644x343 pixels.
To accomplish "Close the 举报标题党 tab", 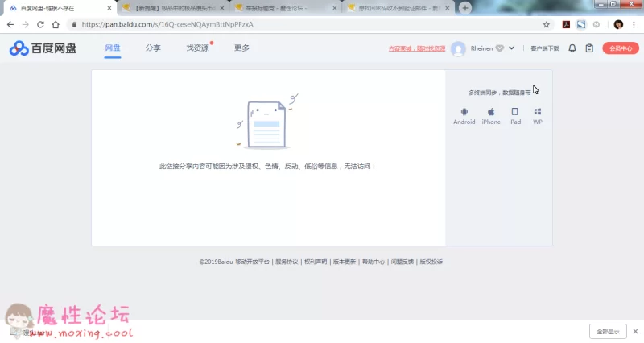I will click(x=334, y=8).
